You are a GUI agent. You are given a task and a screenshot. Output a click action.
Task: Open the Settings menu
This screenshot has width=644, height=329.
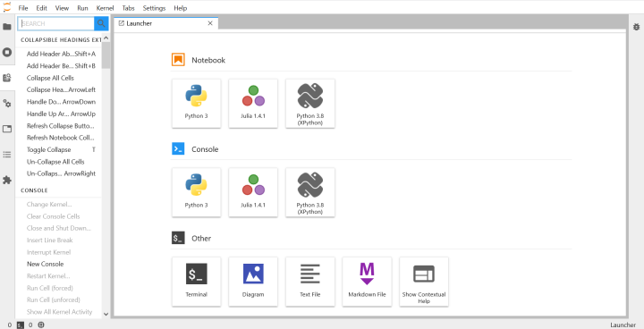tap(155, 8)
